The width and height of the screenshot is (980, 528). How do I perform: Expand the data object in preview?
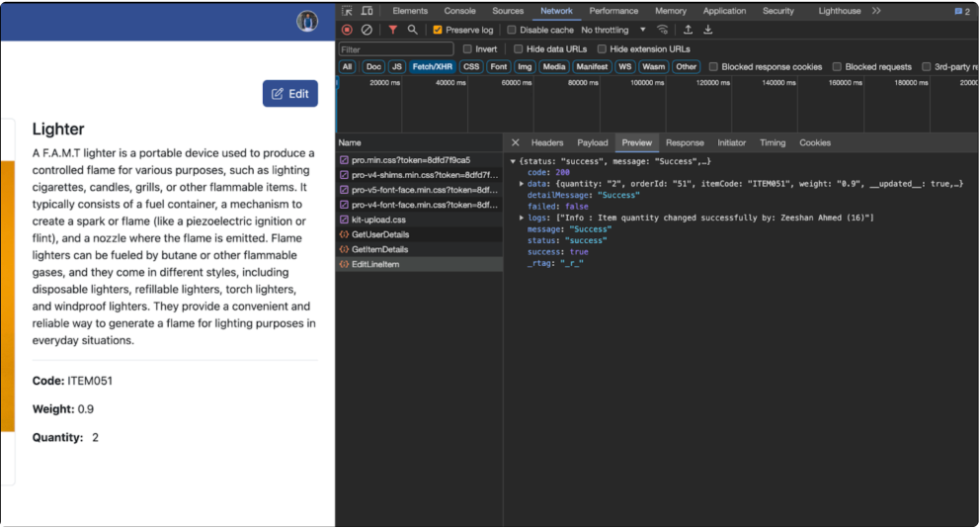point(522,184)
